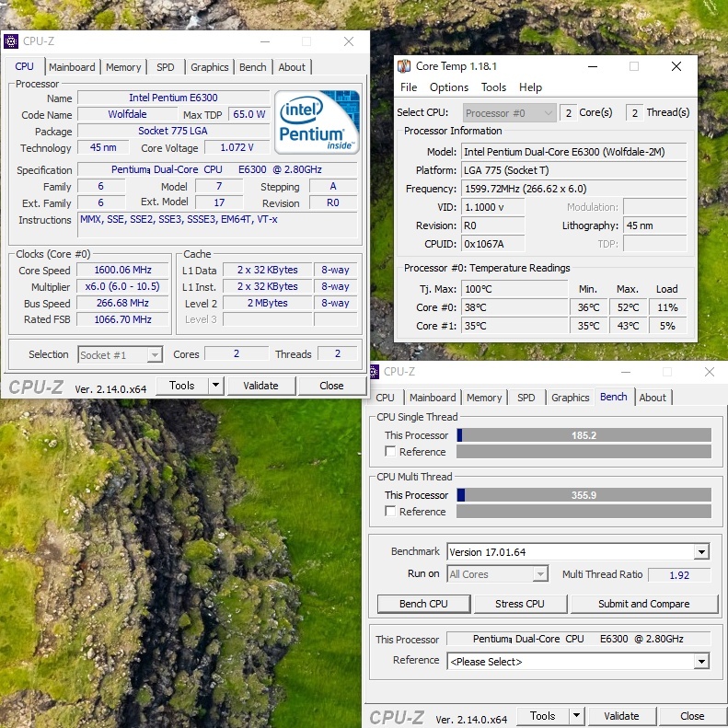Click the CPUID value 0x1067A
728x728 pixels.
point(493,244)
